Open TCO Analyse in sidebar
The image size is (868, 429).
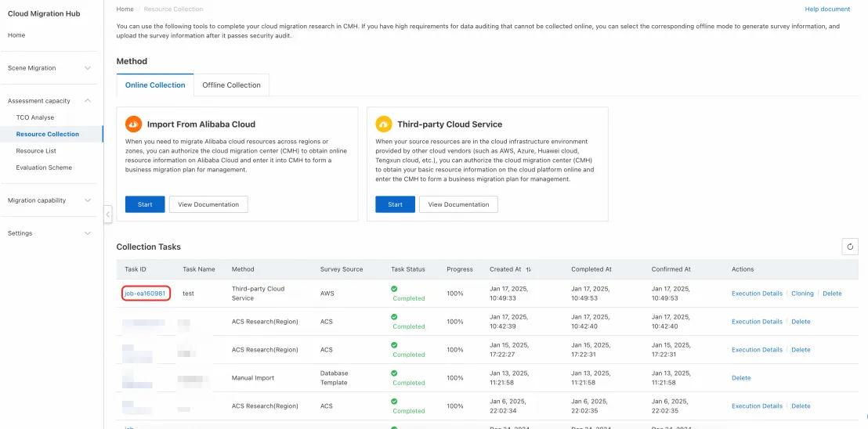[35, 117]
